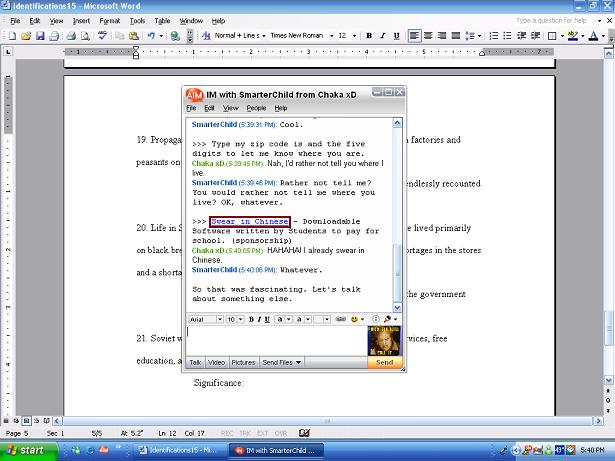Toggle Bold in the AIM message toolbar

(x=251, y=319)
